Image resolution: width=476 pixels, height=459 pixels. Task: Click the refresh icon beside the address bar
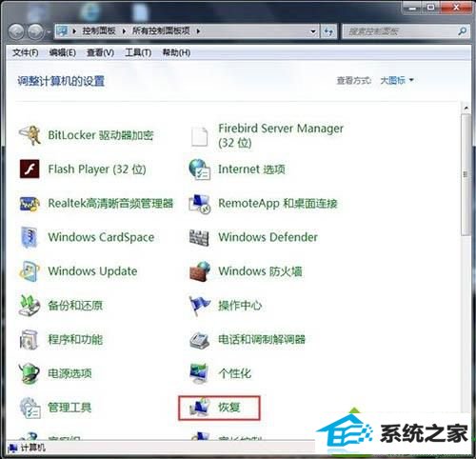coord(328,31)
